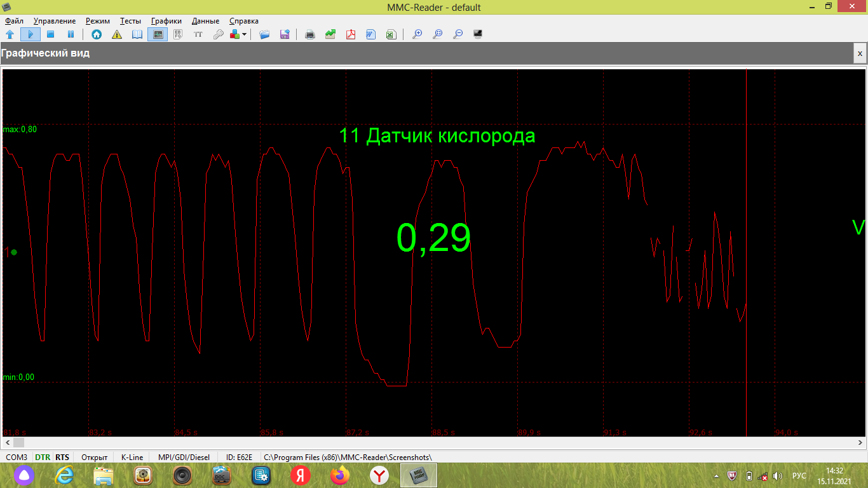The width and height of the screenshot is (868, 488).
Task: Click the key-shaped toolbar icon
Action: [x=218, y=34]
